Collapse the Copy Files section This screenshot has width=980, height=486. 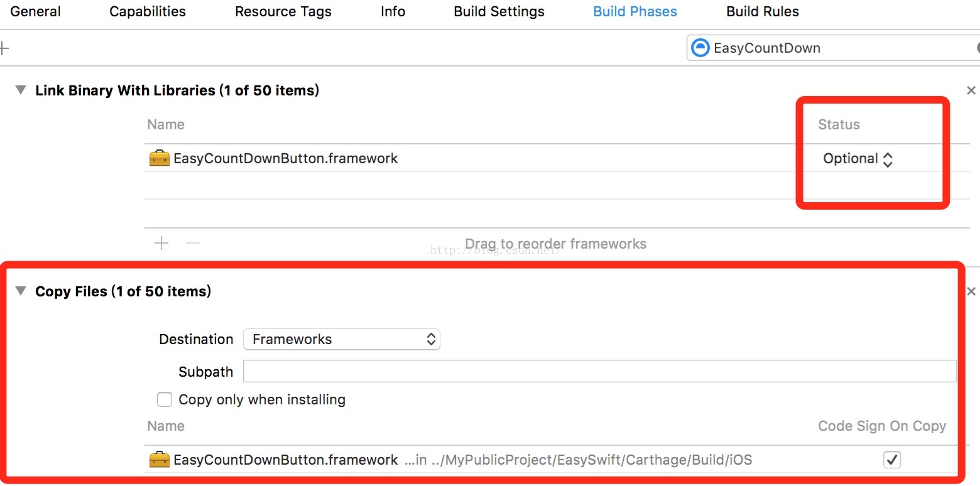point(21,291)
